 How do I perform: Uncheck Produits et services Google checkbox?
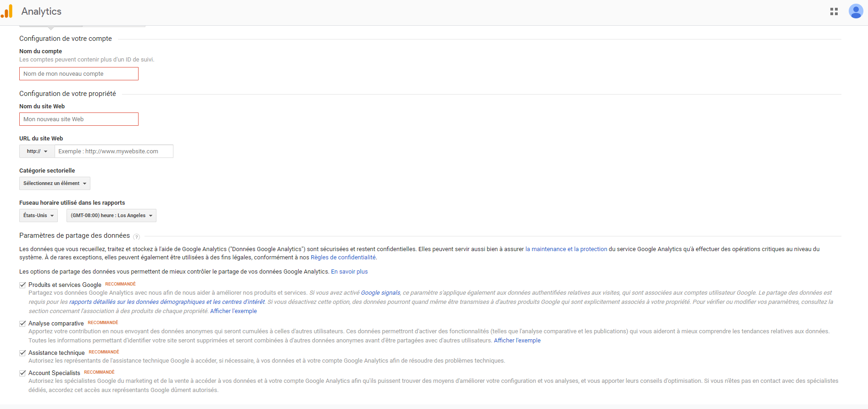(22, 285)
